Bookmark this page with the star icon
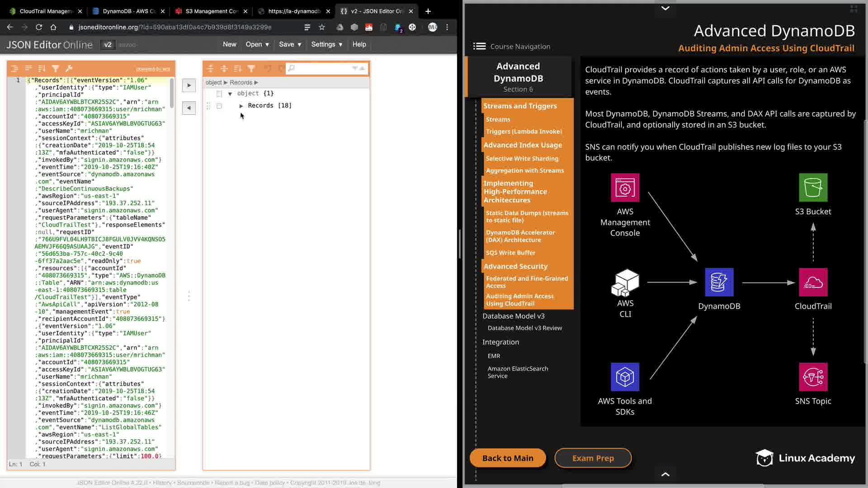Image resolution: width=868 pixels, height=488 pixels. [322, 27]
